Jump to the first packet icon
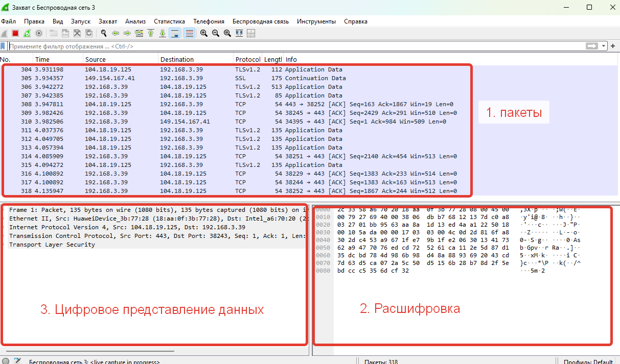This screenshot has width=620, height=364. (151, 33)
